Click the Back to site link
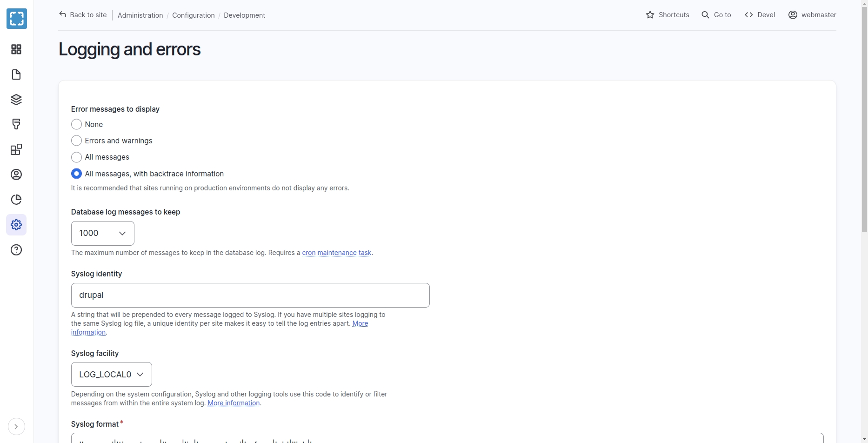 [x=83, y=15]
